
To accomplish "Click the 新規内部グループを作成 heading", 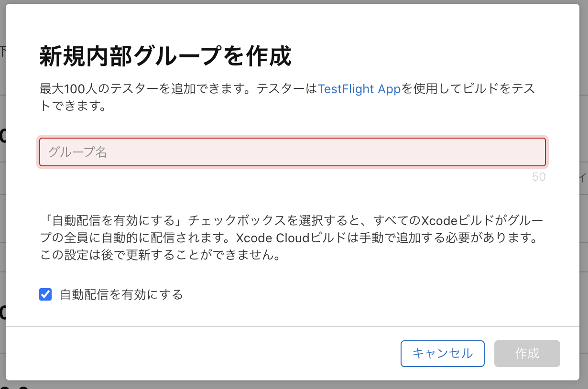I will click(165, 57).
